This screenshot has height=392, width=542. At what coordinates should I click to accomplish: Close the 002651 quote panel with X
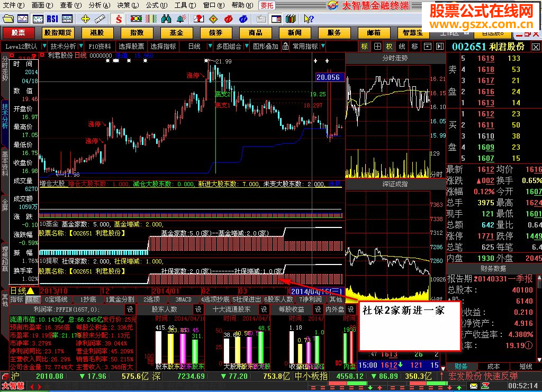coord(536,47)
